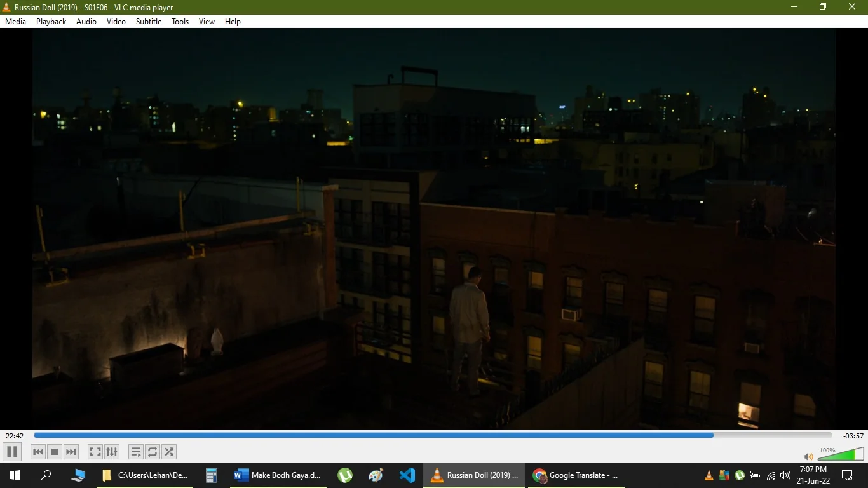The width and height of the screenshot is (868, 488).
Task: Open the Paint app from taskbar
Action: (376, 475)
